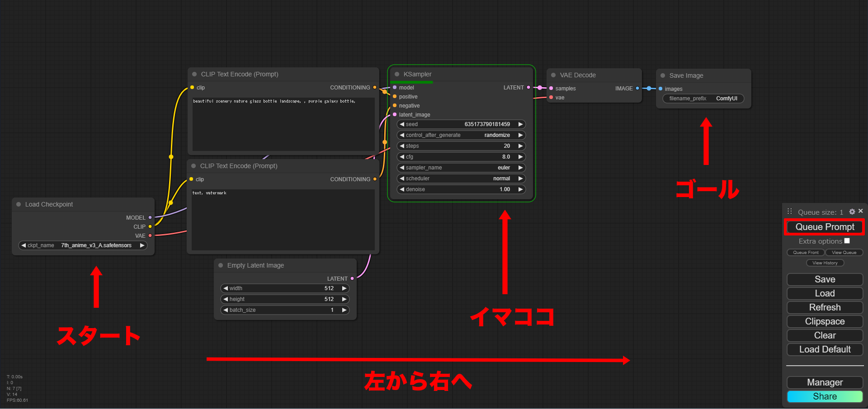868x409 pixels.
Task: Increase the seed value with right arrow
Action: point(521,124)
